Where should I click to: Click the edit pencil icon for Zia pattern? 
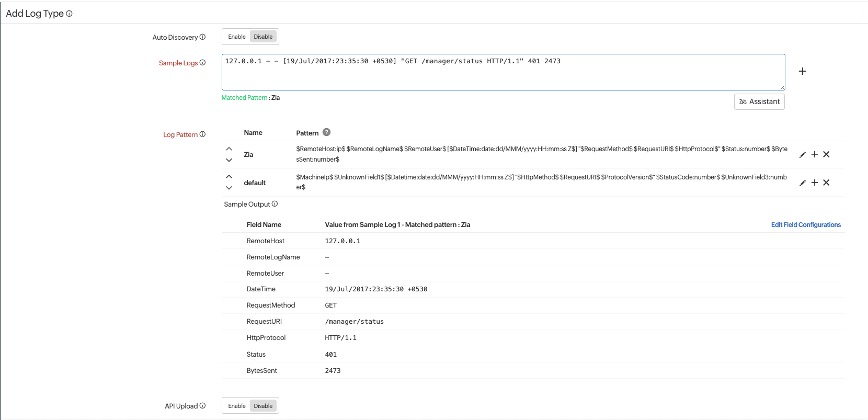(803, 155)
